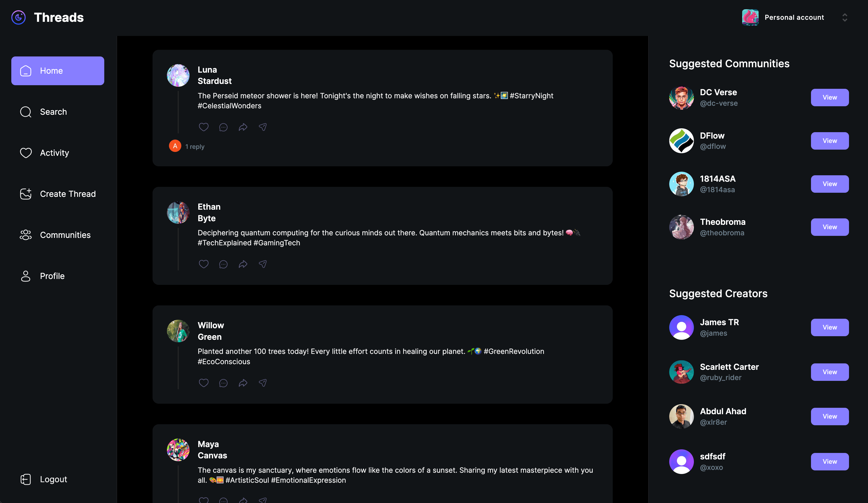Like Willow Green's thread with heart icon
Screen dimensions: 868x503
click(x=204, y=383)
